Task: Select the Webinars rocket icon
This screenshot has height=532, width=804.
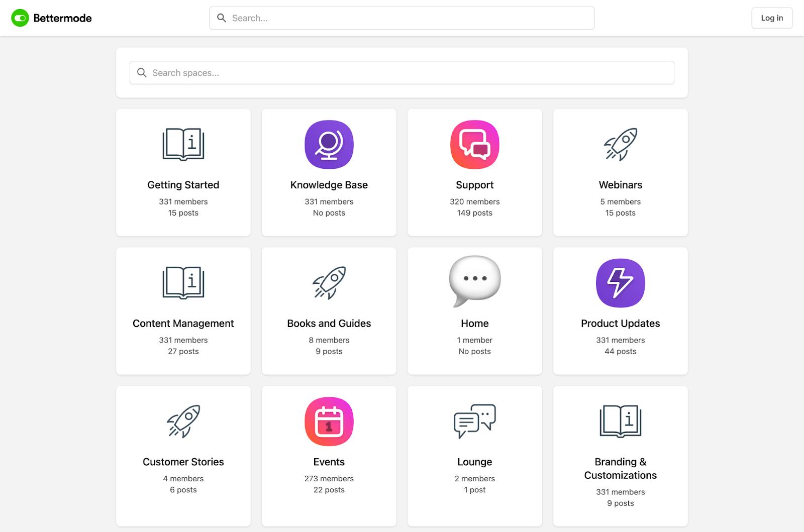Action: (x=621, y=145)
